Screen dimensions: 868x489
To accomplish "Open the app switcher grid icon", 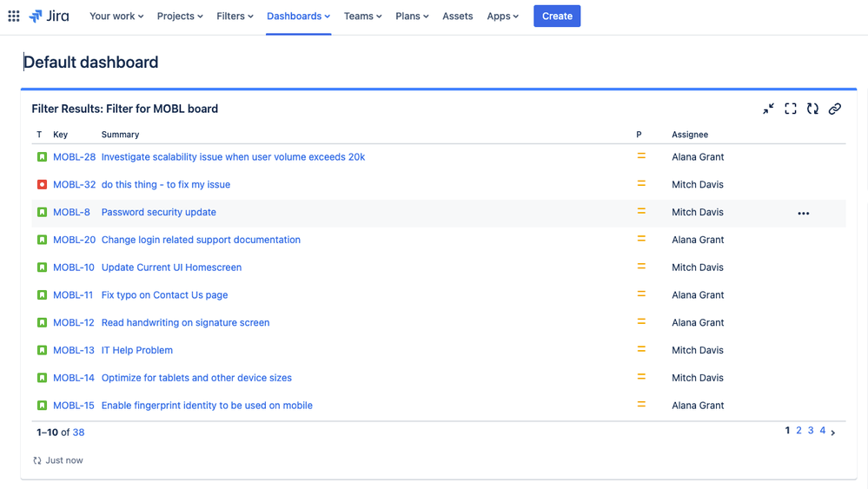I will [14, 16].
